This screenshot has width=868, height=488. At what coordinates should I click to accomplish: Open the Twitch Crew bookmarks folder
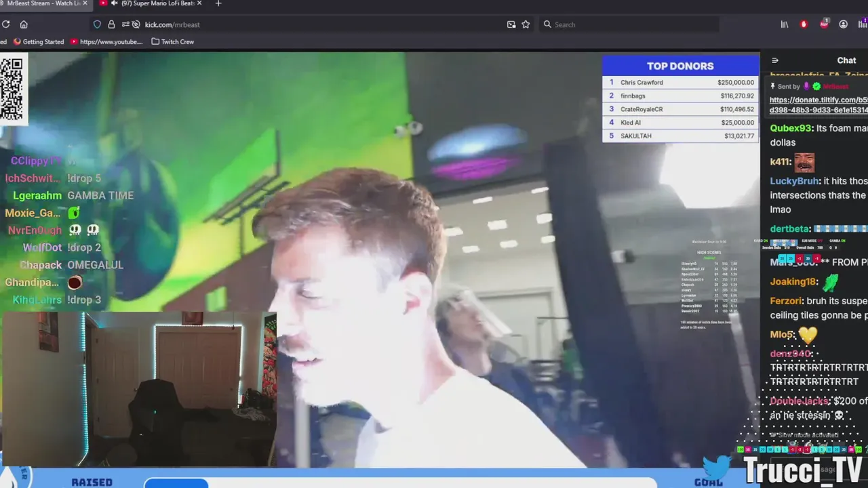173,42
